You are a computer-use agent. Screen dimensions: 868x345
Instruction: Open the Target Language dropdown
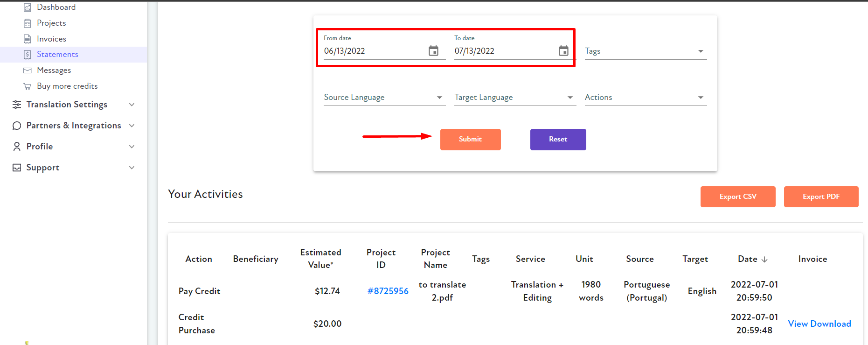(x=514, y=98)
